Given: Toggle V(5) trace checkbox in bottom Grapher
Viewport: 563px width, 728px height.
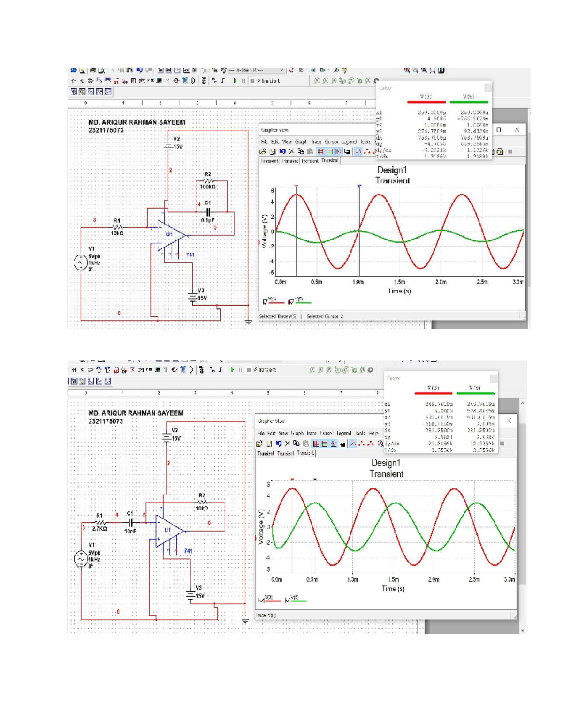Looking at the screenshot, I should pos(288,600).
